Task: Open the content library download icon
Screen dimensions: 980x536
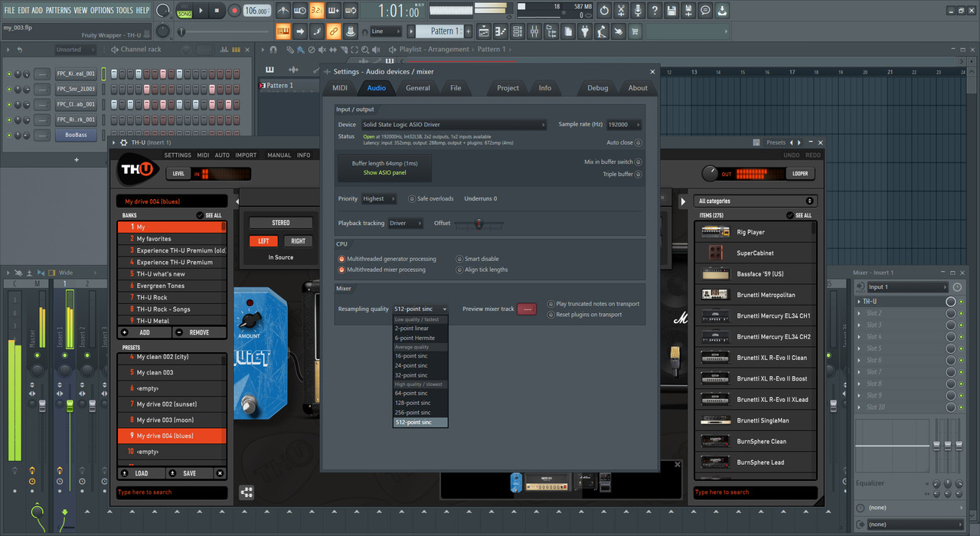Action: [722, 11]
